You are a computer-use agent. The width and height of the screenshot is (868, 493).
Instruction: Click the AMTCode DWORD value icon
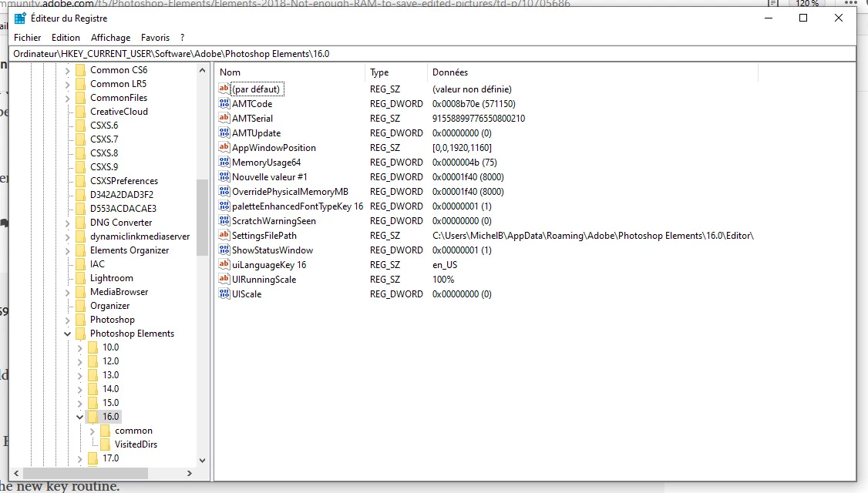pyautogui.click(x=224, y=103)
